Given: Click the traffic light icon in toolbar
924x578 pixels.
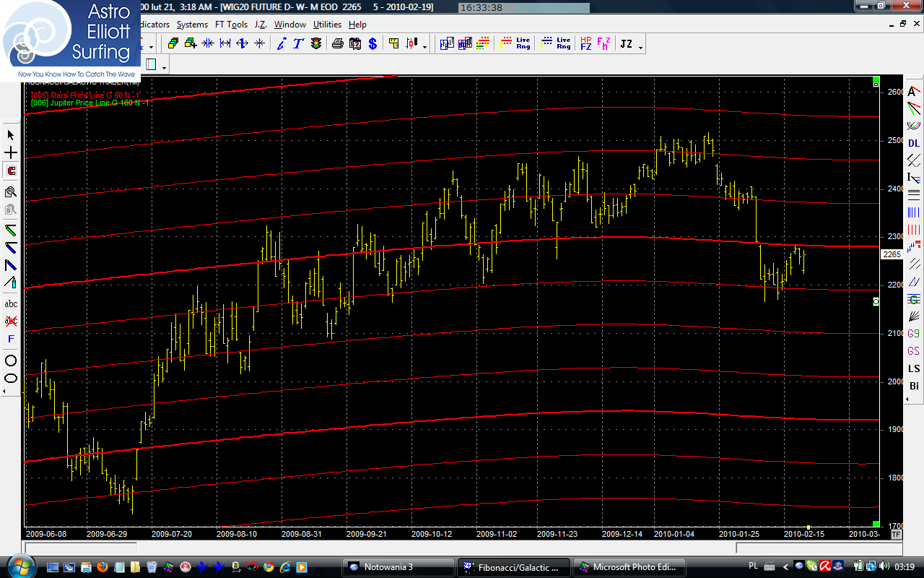Looking at the screenshot, I should tap(316, 44).
